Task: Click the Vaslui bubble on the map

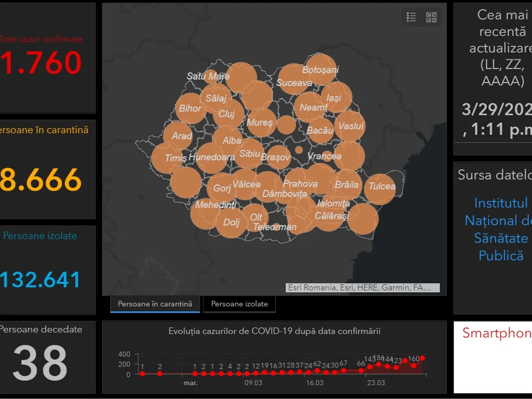Action: 350,126
